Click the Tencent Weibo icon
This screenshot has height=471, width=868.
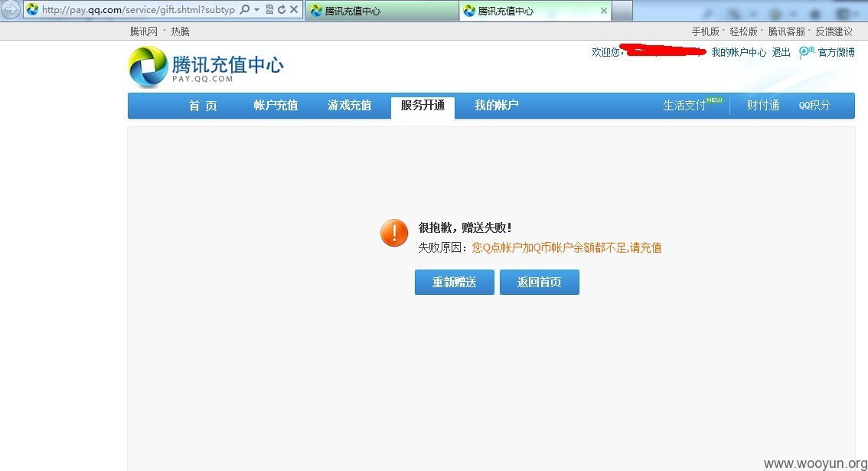tap(807, 52)
